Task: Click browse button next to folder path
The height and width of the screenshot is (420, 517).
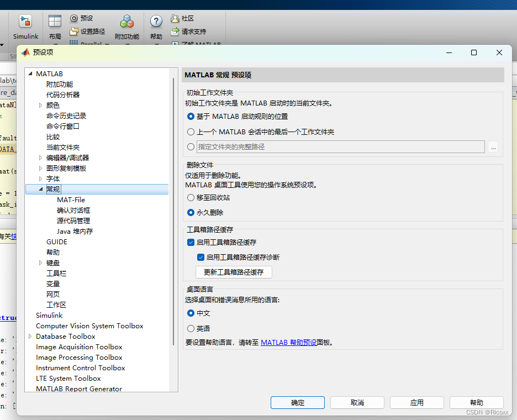Action: [x=493, y=147]
